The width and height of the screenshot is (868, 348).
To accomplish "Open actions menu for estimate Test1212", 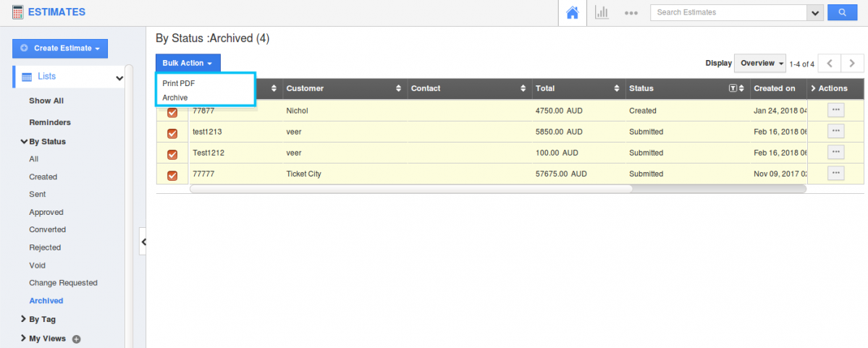I will (x=836, y=152).
